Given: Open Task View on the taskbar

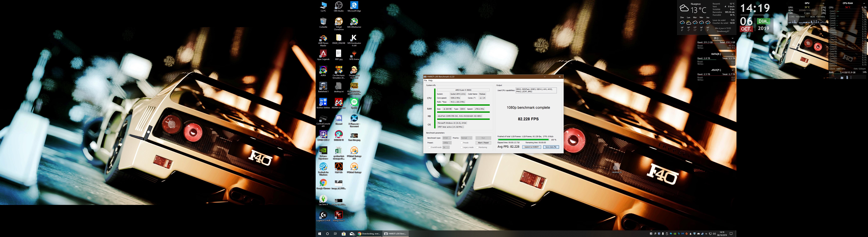Looking at the screenshot, I should [335, 234].
